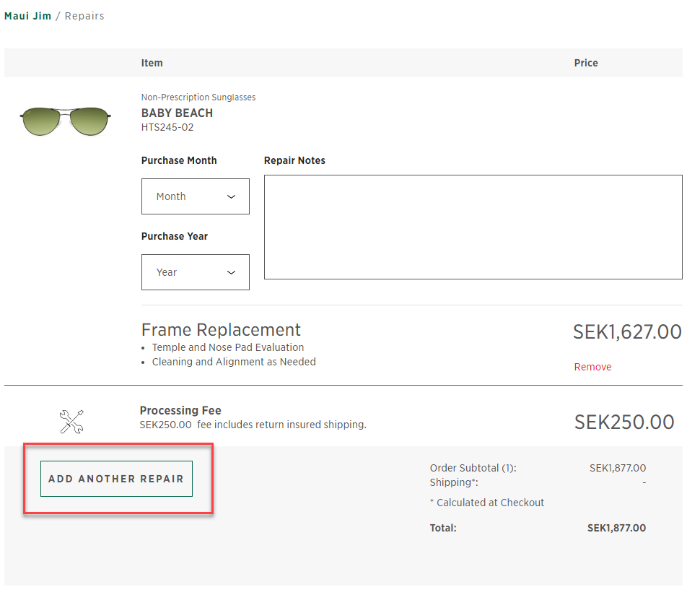This screenshot has width=700, height=595.
Task: Click the Baby Beach sunglasses image
Action: 66,120
